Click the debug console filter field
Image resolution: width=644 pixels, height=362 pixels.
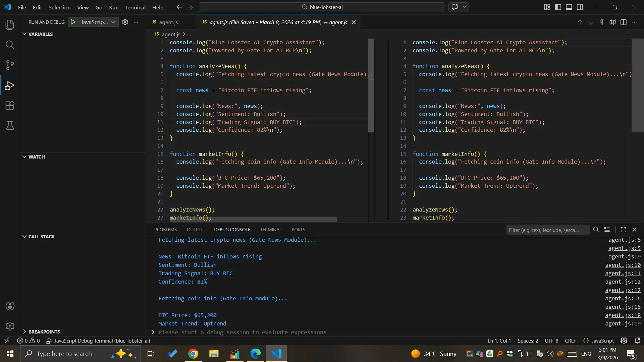click(547, 230)
